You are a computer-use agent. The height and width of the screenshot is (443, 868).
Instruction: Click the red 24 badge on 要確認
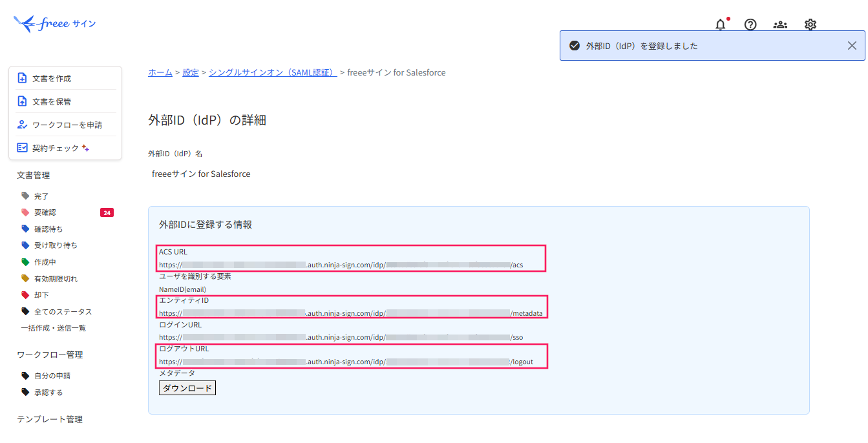tap(107, 212)
